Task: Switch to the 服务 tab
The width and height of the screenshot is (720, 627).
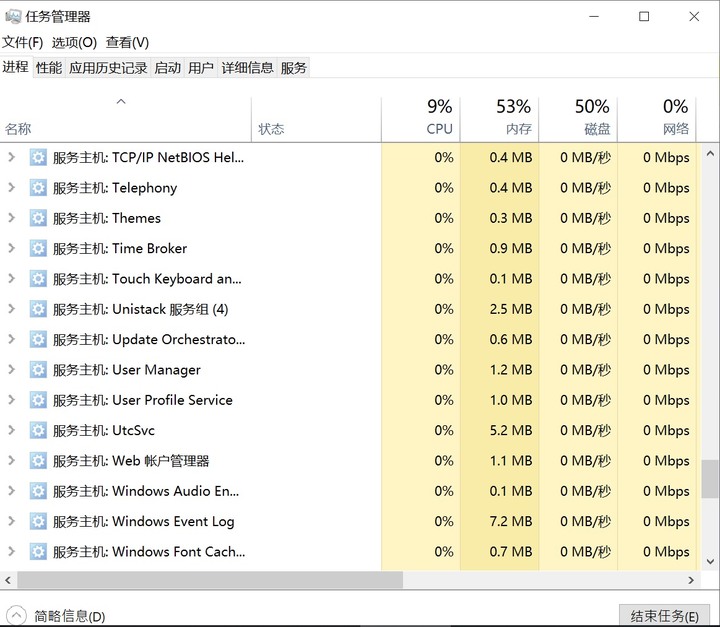Action: [x=293, y=68]
